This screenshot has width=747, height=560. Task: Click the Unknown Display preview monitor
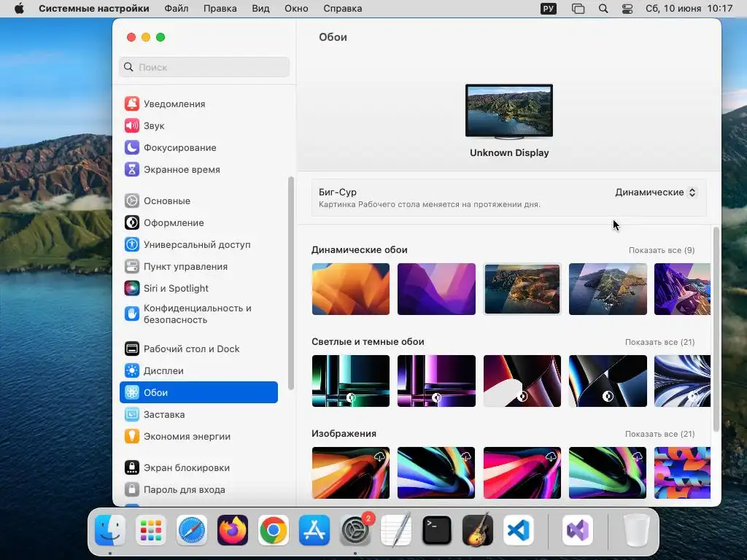(x=509, y=112)
